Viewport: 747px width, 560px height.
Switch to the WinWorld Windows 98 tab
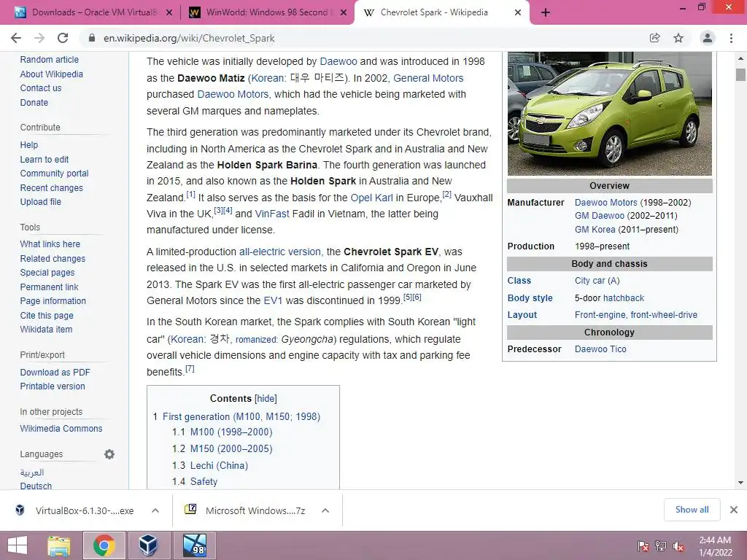click(x=267, y=13)
